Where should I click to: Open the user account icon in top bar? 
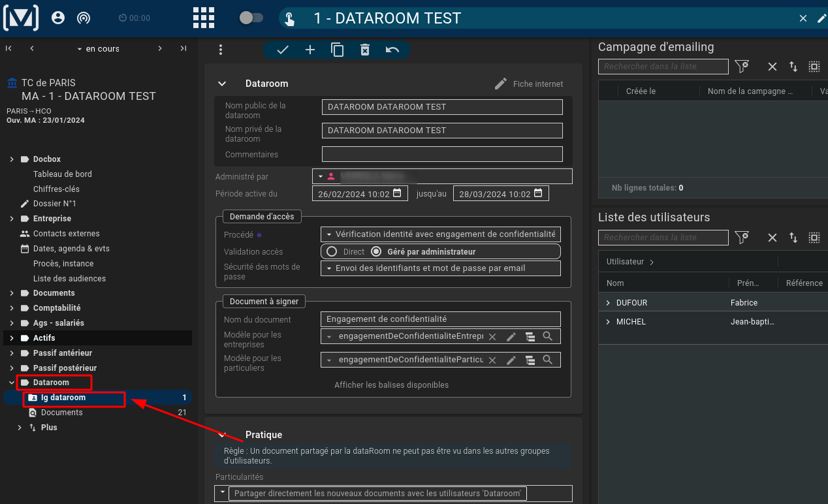point(58,18)
